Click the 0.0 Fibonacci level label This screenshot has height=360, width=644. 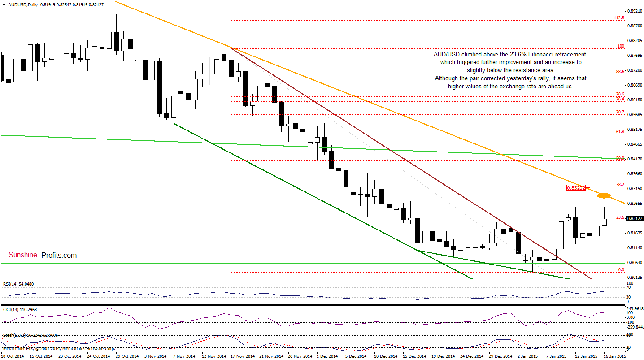click(x=621, y=270)
